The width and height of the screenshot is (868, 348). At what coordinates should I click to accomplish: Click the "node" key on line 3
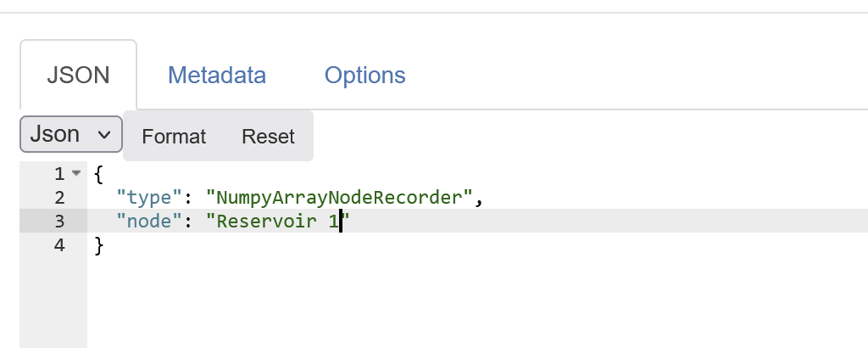point(147,222)
